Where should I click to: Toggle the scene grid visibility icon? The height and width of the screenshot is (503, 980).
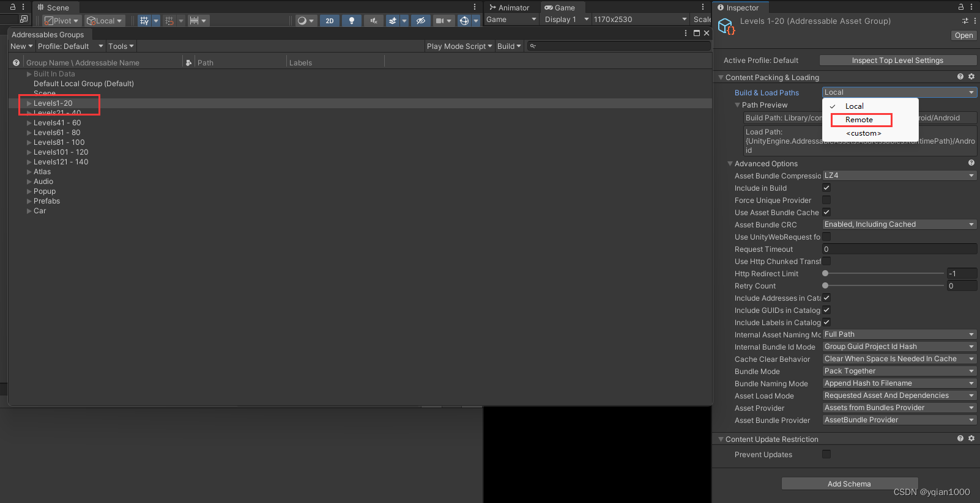point(144,21)
